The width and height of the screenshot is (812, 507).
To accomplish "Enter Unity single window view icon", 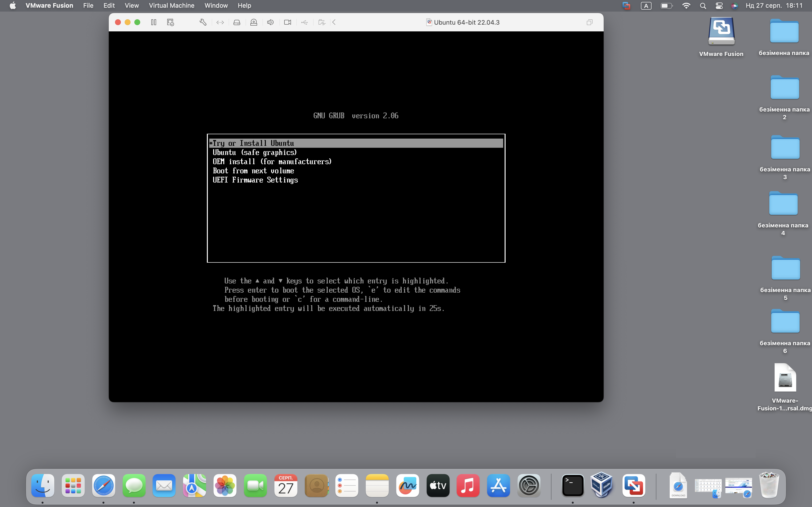I will click(589, 22).
